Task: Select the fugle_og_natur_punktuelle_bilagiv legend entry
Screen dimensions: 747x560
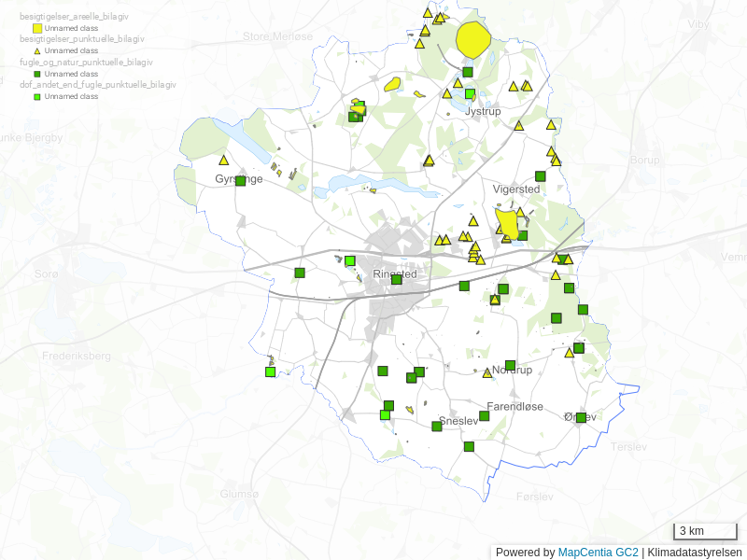Action: 86,62
